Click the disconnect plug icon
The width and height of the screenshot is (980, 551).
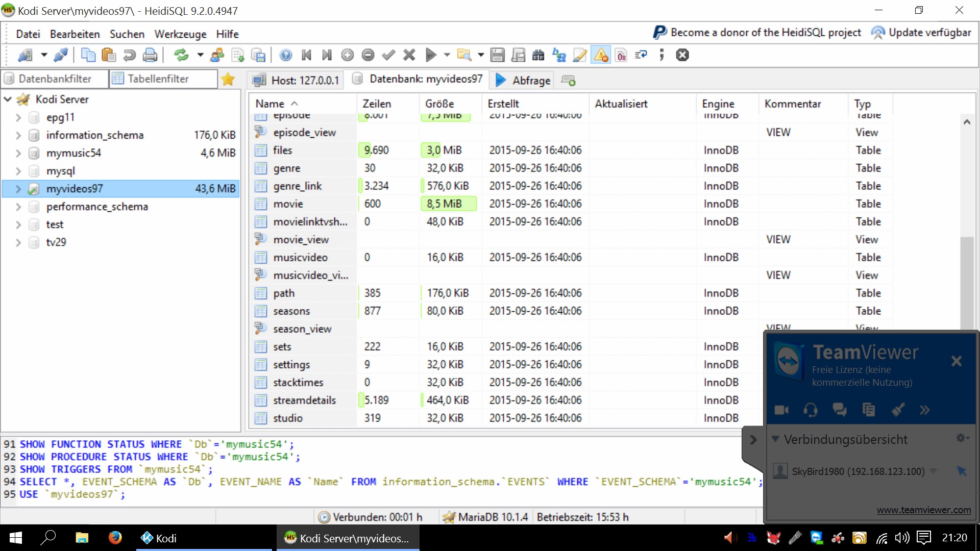coord(60,55)
